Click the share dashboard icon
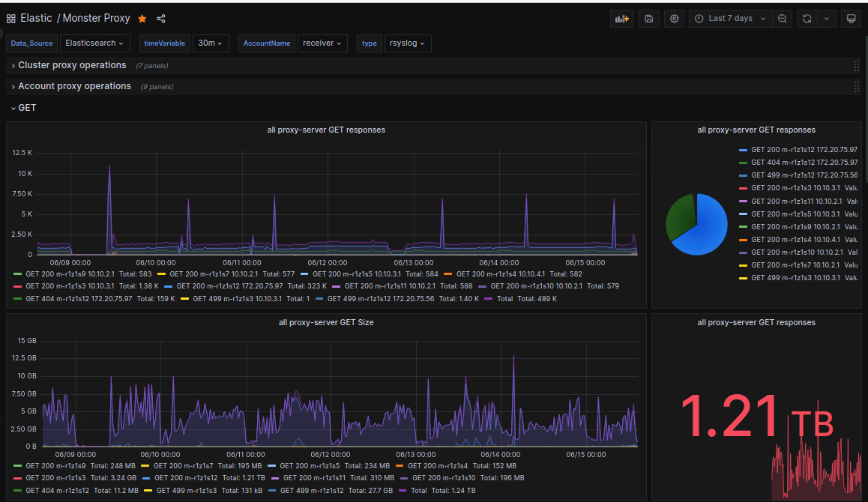 coord(160,19)
